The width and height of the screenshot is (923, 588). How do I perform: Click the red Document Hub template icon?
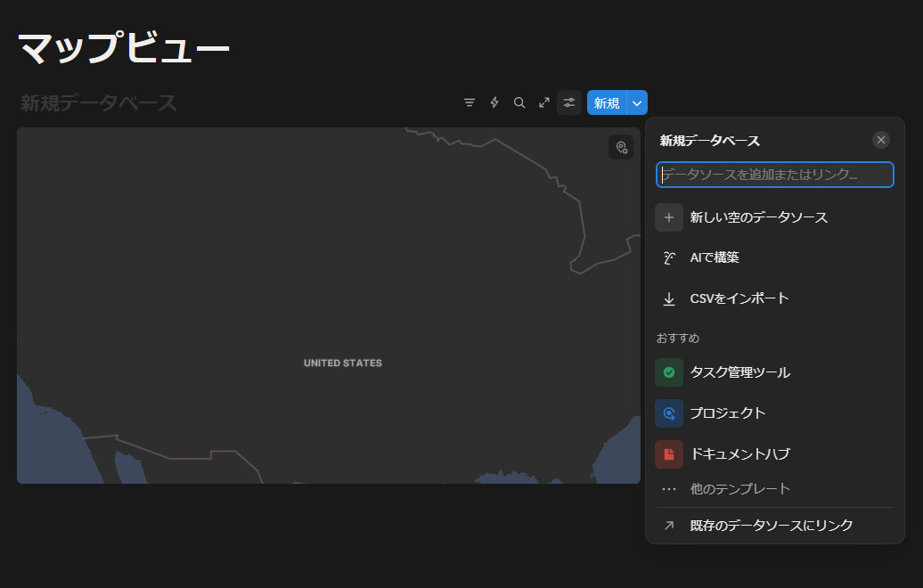click(669, 454)
